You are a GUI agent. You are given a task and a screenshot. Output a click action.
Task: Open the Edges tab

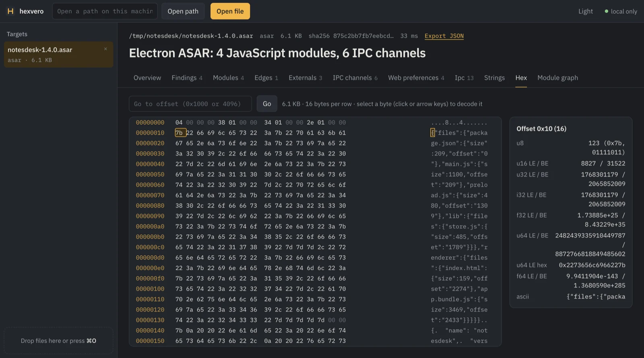[x=266, y=78]
